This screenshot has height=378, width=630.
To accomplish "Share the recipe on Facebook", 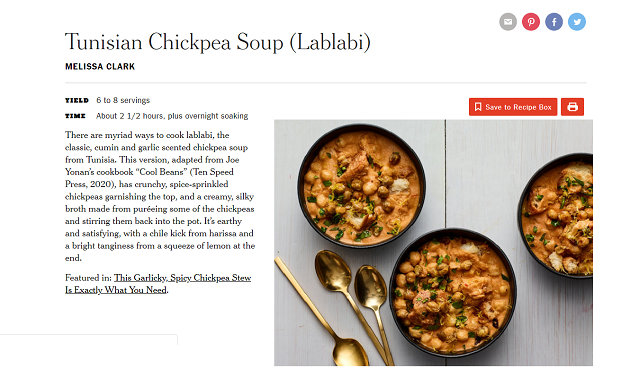I will tap(554, 22).
